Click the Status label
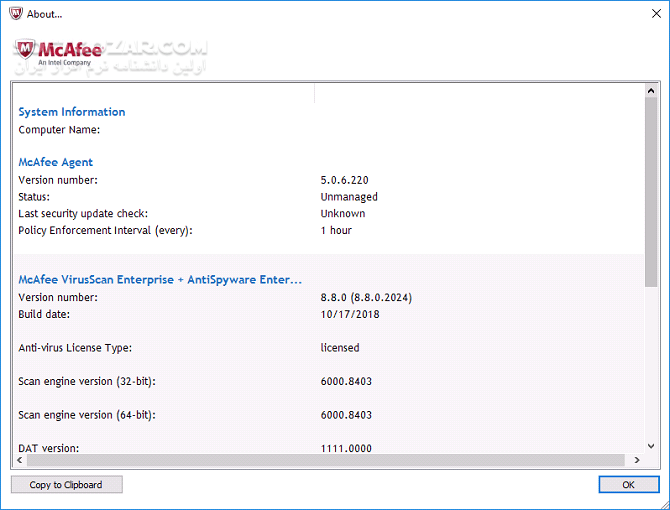 pos(34,197)
